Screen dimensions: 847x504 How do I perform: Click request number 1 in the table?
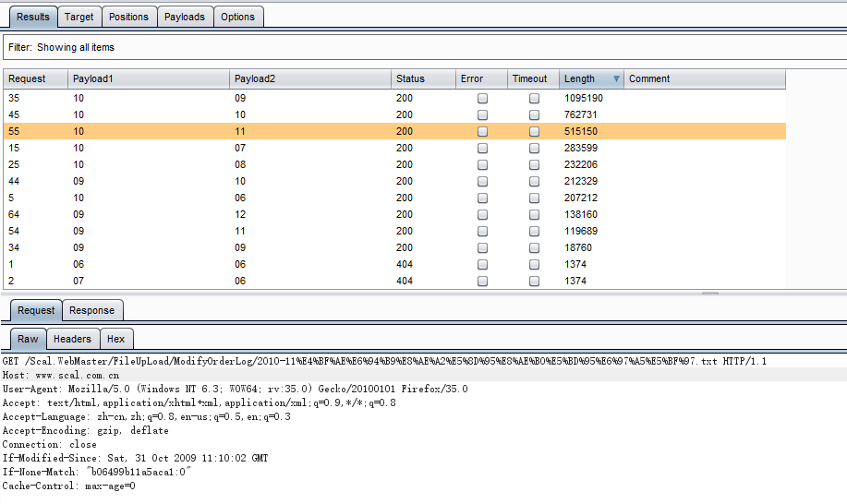[11, 264]
